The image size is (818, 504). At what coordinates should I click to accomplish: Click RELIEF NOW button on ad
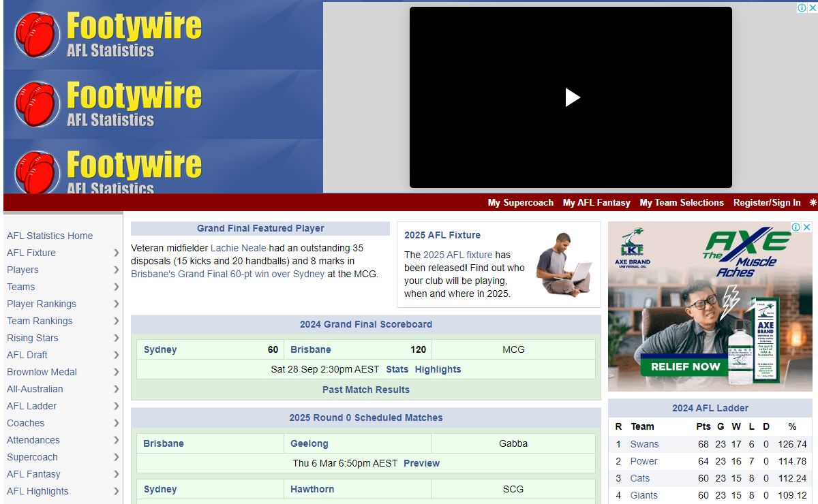(685, 366)
